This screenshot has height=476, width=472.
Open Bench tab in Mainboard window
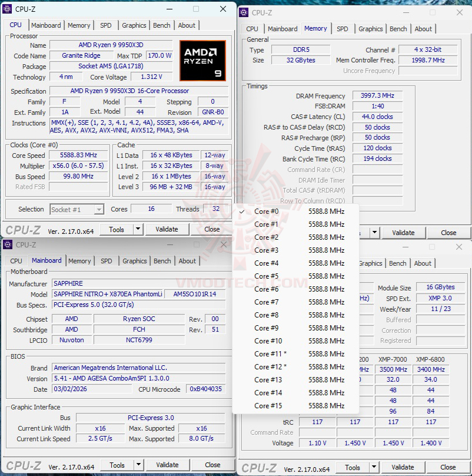click(162, 261)
